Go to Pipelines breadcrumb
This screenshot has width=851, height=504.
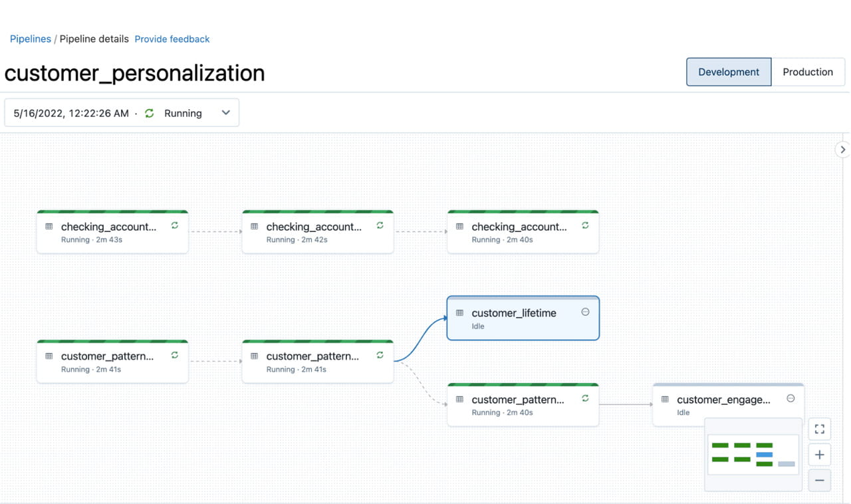(30, 39)
